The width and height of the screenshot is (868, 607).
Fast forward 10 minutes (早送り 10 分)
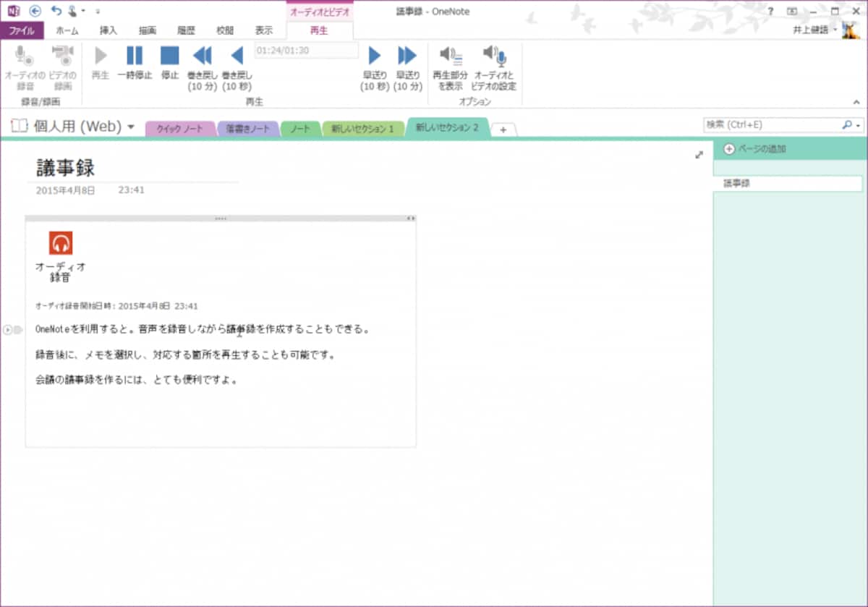tap(408, 69)
